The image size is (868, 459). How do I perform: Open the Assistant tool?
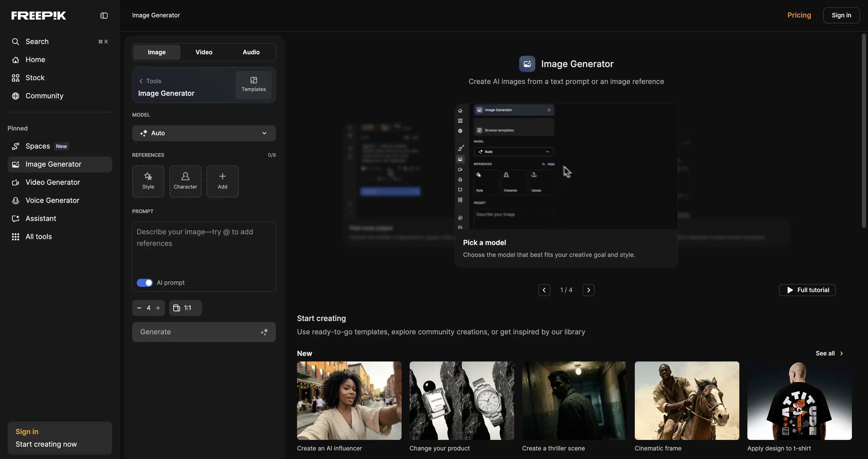point(41,218)
